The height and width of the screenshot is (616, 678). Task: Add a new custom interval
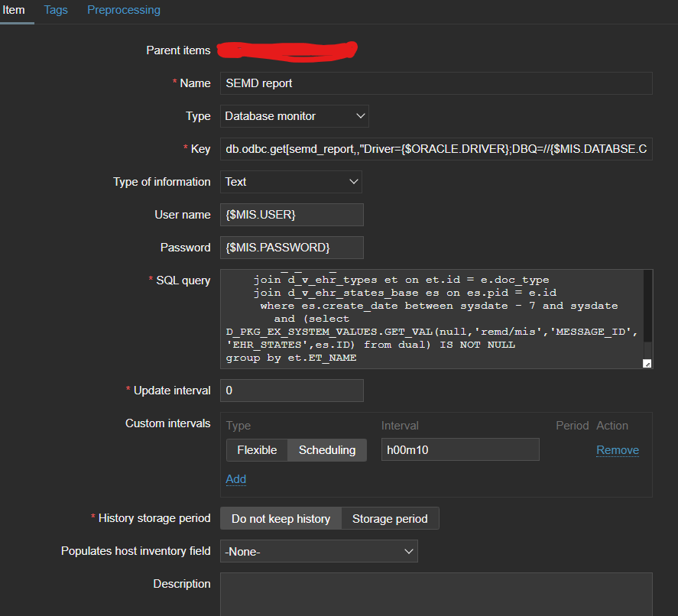[x=236, y=479]
